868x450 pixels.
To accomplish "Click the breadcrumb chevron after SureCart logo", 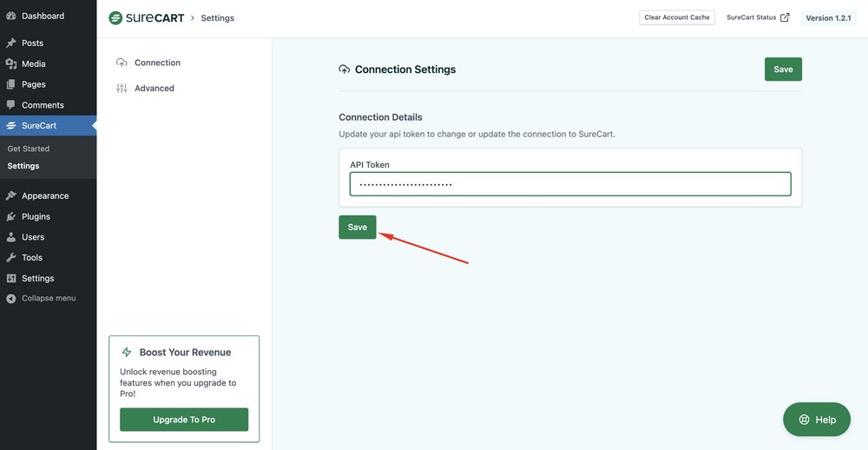I will (x=193, y=17).
